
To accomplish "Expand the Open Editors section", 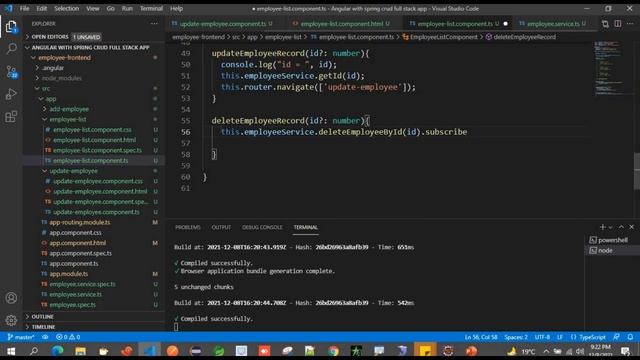I will pos(50,37).
